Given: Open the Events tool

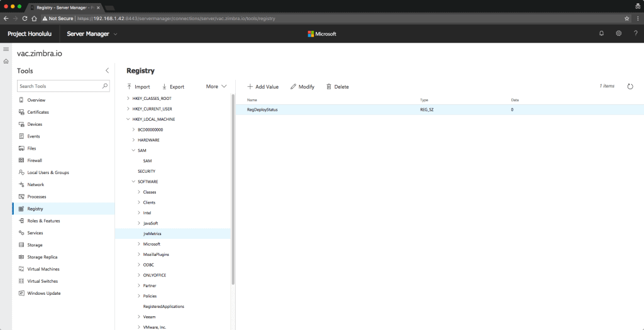Looking at the screenshot, I should (33, 136).
